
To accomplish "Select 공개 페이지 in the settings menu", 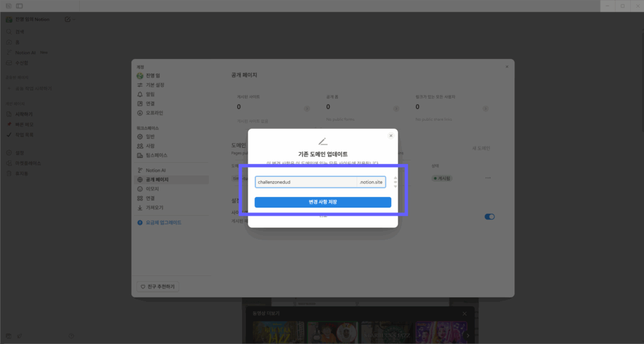I will click(x=171, y=179).
